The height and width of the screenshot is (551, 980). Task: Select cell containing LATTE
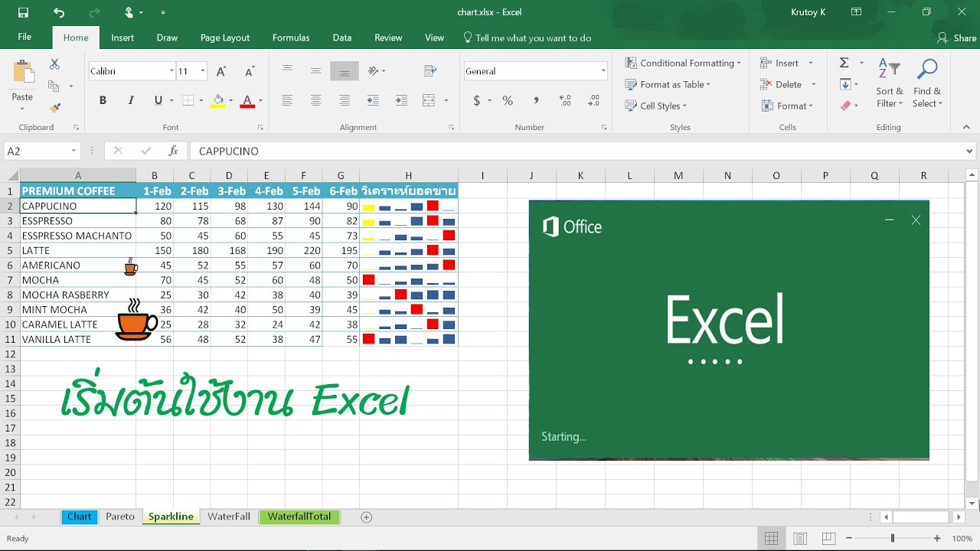(78, 250)
